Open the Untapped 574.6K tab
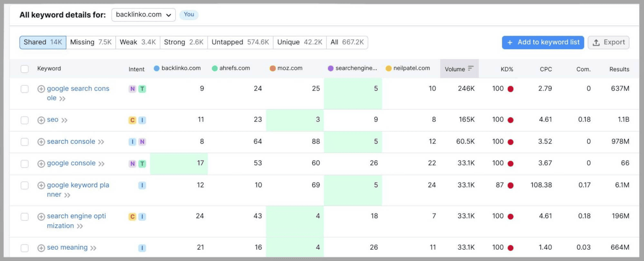 240,42
